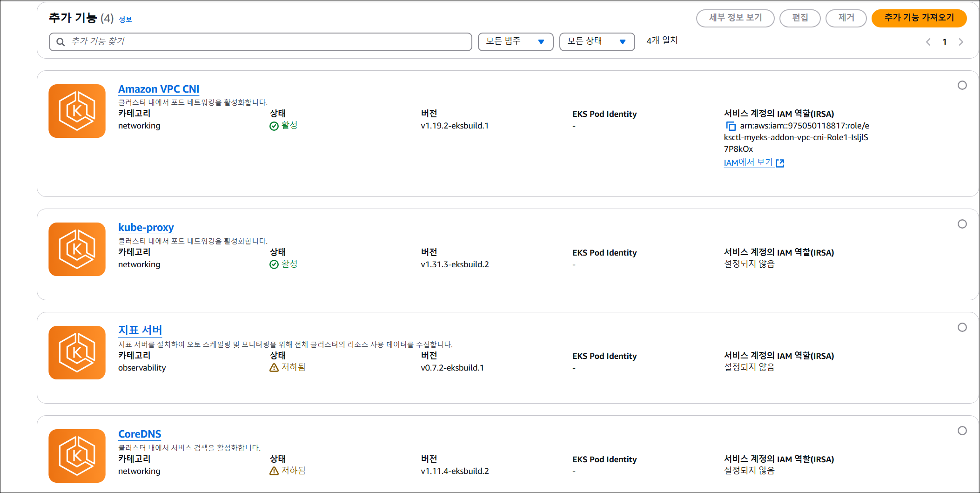Click CoreDNS 설정되지 않음 IRSA value
This screenshot has height=493, width=980.
coord(749,471)
